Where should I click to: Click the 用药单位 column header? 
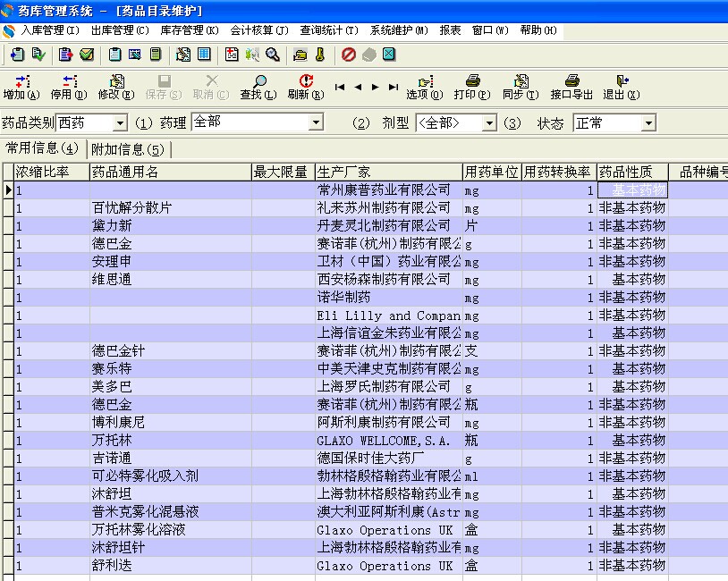click(492, 173)
